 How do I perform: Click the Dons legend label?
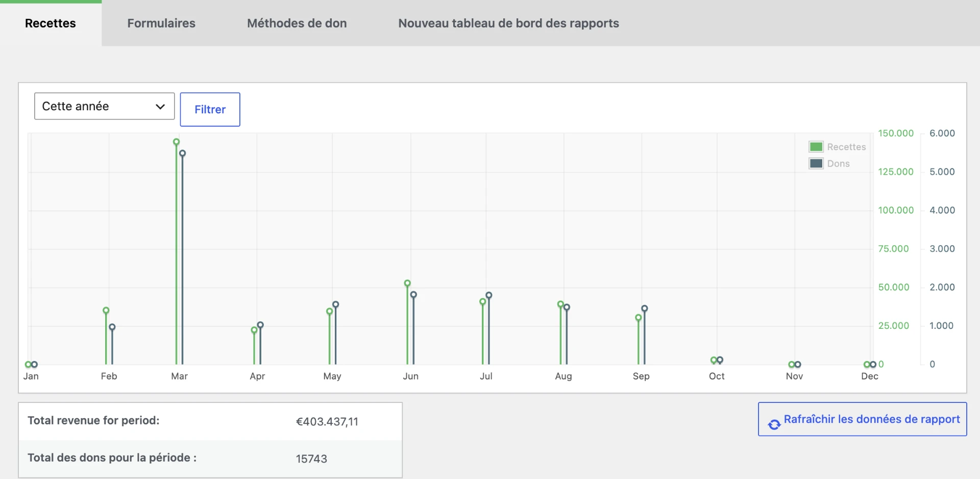coord(838,163)
